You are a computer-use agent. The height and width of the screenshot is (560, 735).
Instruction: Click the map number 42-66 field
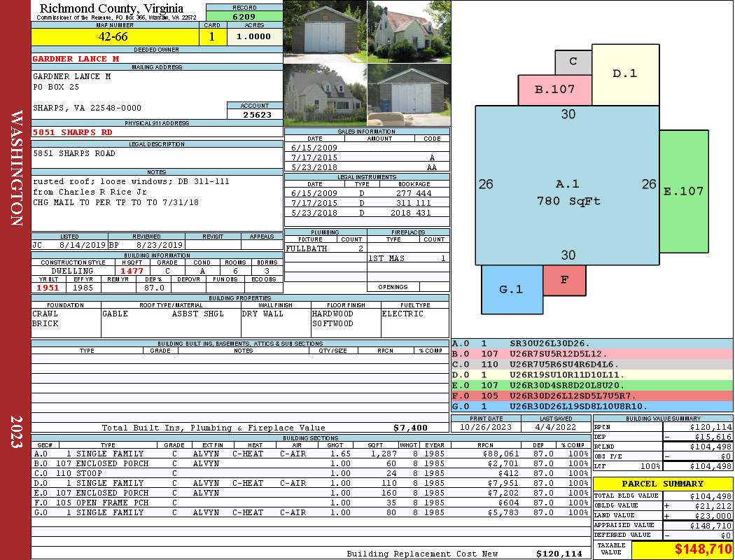tap(115, 36)
